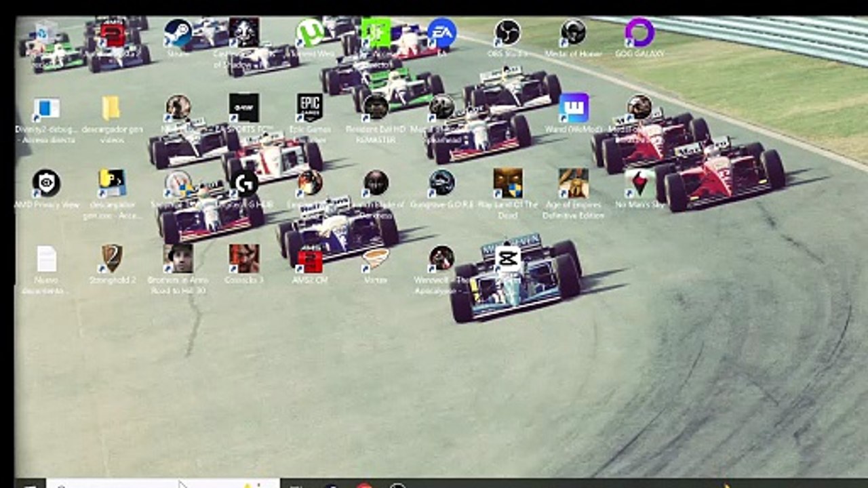Open the Wand (WeMod) shortcut
Screen dimensions: 868x488
click(574, 108)
